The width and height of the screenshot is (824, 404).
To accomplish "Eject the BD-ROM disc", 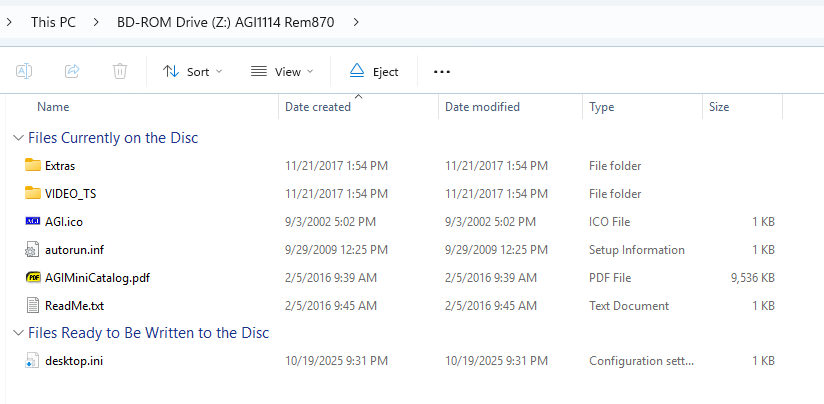I will (374, 71).
